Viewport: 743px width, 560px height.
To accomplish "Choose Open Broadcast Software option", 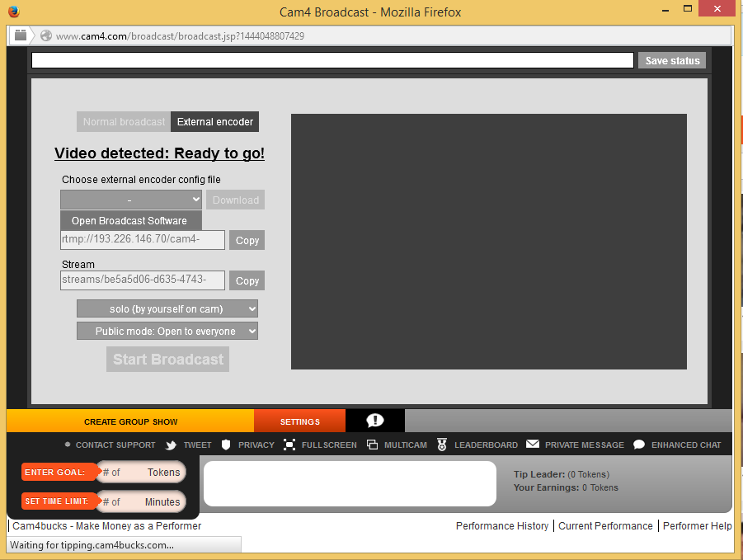I will tap(129, 221).
